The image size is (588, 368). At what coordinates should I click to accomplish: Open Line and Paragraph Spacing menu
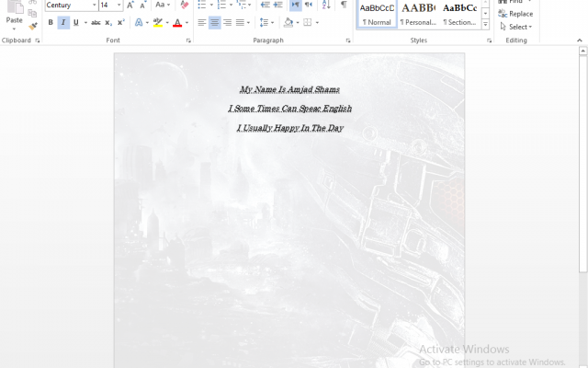coord(266,22)
